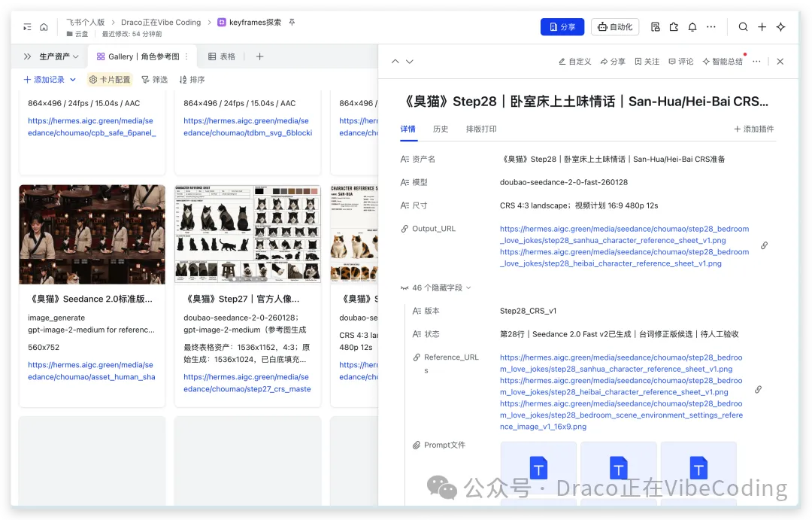Click 添加插件 to add a plugin
The image size is (812, 520).
754,129
